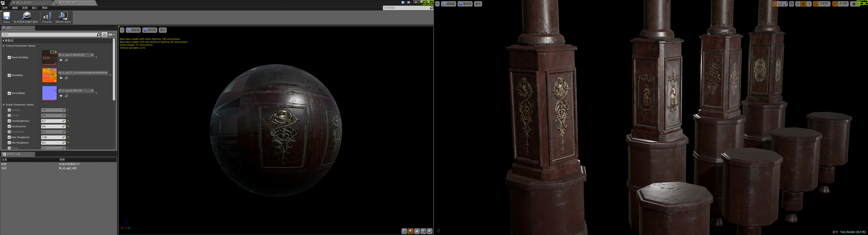Image resolution: width=868 pixels, height=235 pixels.
Task: Set preview mesh to cylinder shape
Action: pyautogui.click(x=404, y=231)
